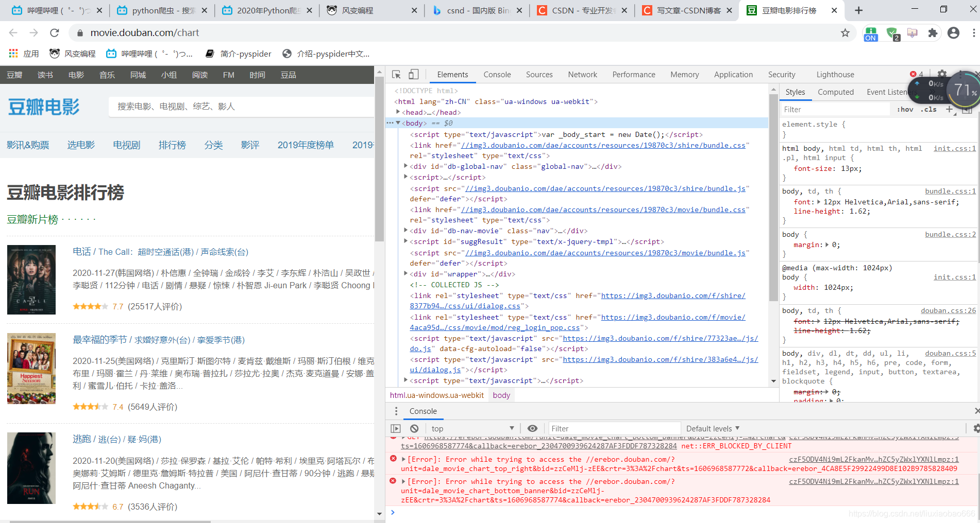Screen dimensions: 980x523
Task: Click The Call movie poster thumbnail
Action: 31,280
